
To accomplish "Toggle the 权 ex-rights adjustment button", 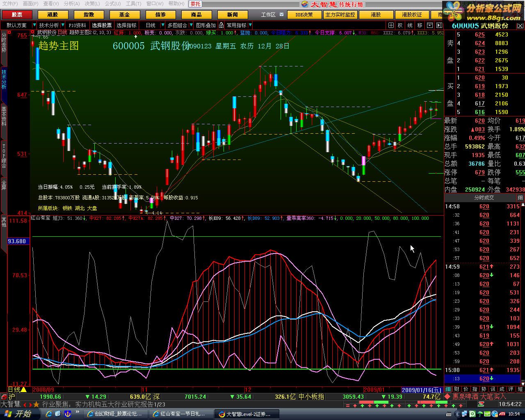I will [x=400, y=25].
